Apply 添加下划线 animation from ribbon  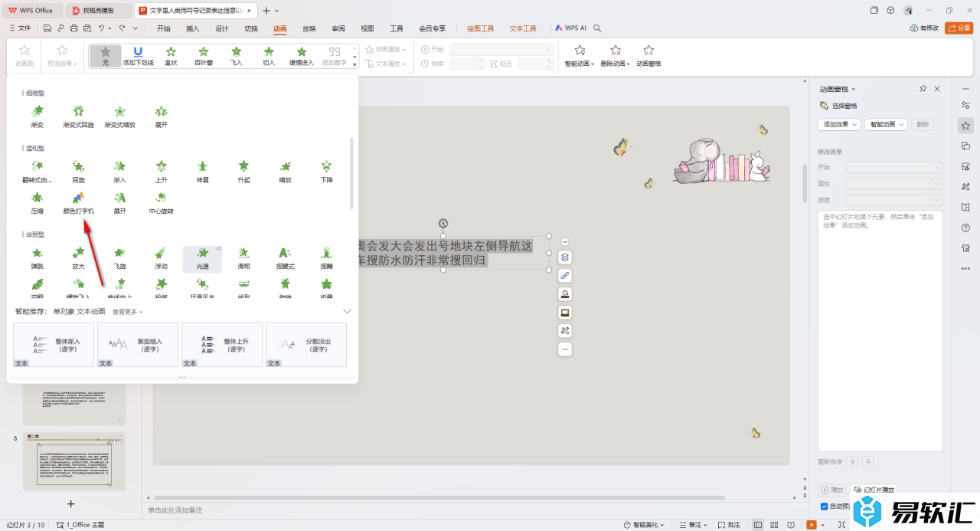(138, 56)
